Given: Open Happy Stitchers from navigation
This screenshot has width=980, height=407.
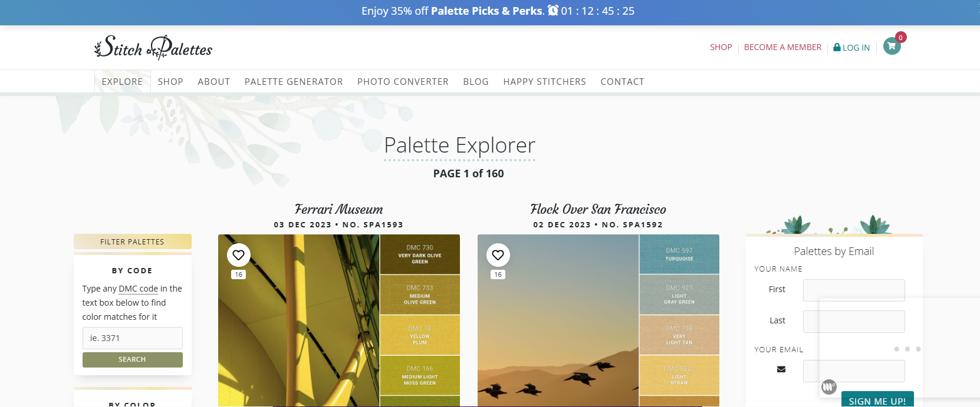Looking at the screenshot, I should (544, 82).
